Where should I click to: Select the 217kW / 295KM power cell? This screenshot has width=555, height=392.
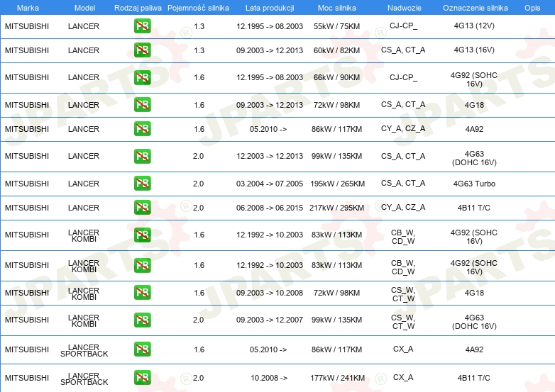336,208
